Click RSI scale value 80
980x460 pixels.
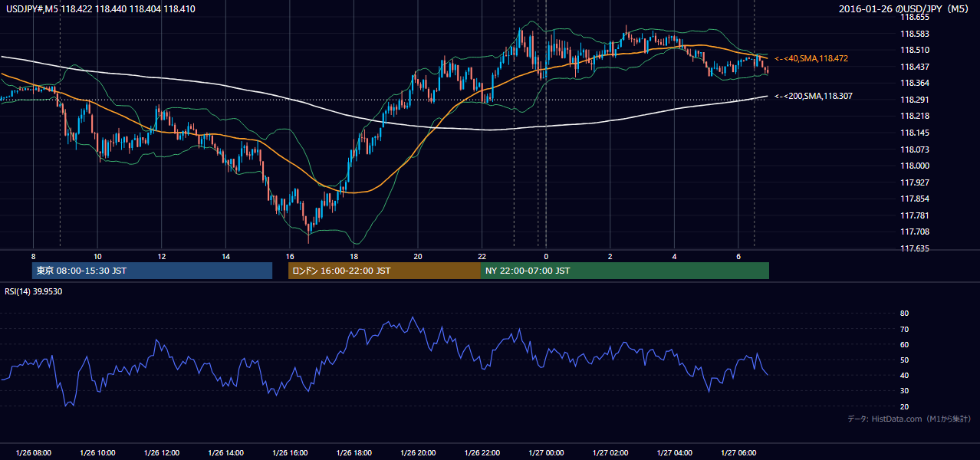[904, 314]
